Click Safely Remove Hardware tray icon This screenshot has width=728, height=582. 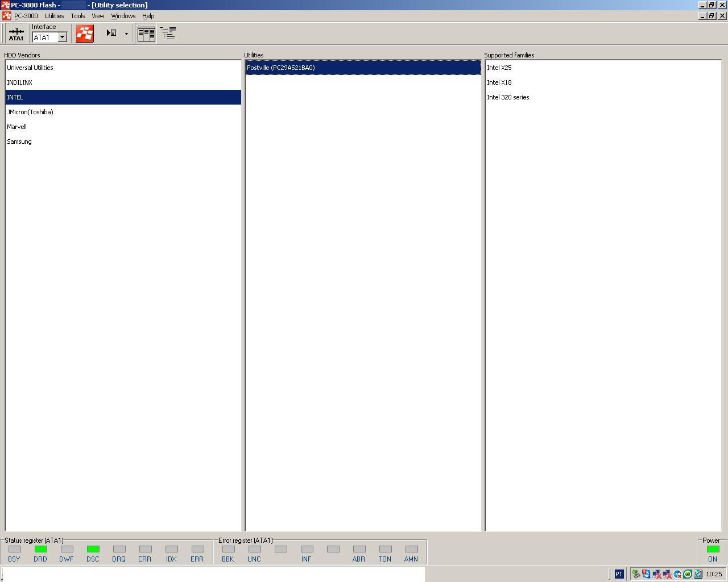[636, 574]
